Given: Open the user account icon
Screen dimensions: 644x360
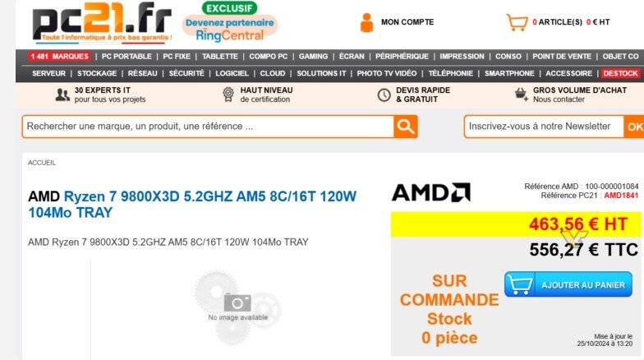Looking at the screenshot, I should [366, 22].
